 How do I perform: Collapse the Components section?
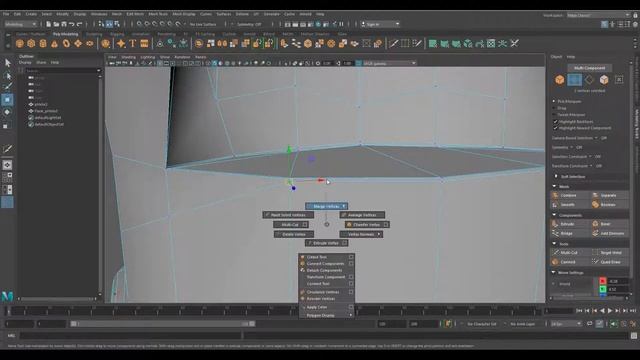[x=554, y=215]
